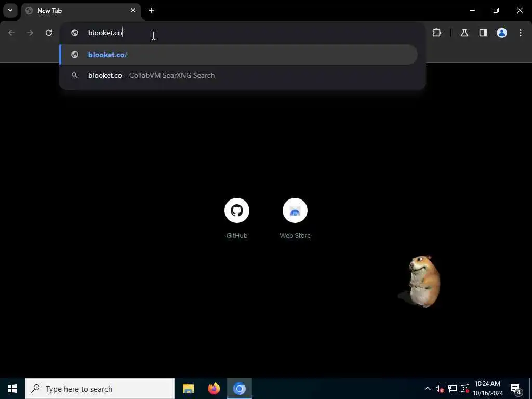This screenshot has width=532, height=399.
Task: Open a new tab with plus button
Action: (152, 10)
